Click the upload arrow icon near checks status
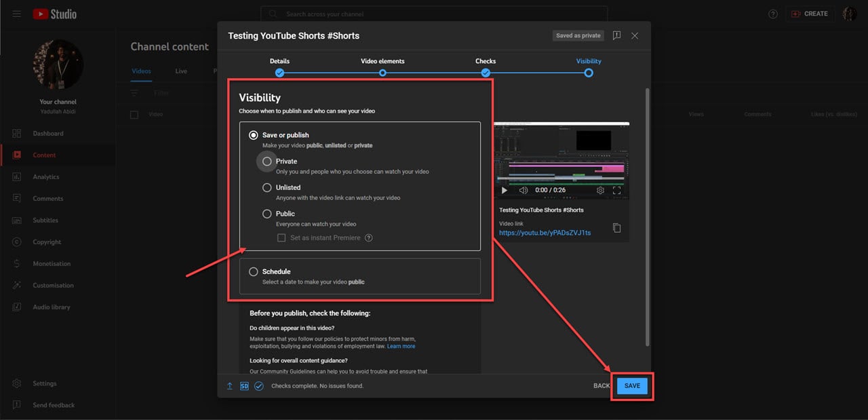This screenshot has width=868, height=420. pos(230,385)
